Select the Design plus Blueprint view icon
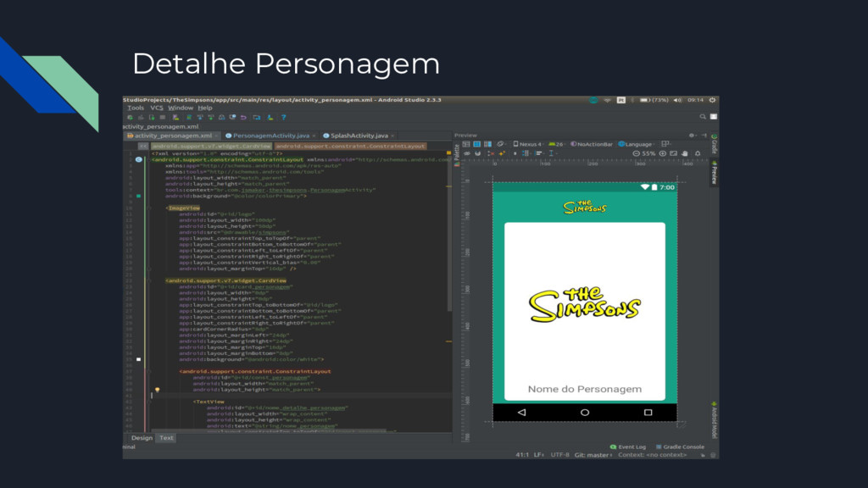Viewport: 868px width, 488px height. coord(487,144)
